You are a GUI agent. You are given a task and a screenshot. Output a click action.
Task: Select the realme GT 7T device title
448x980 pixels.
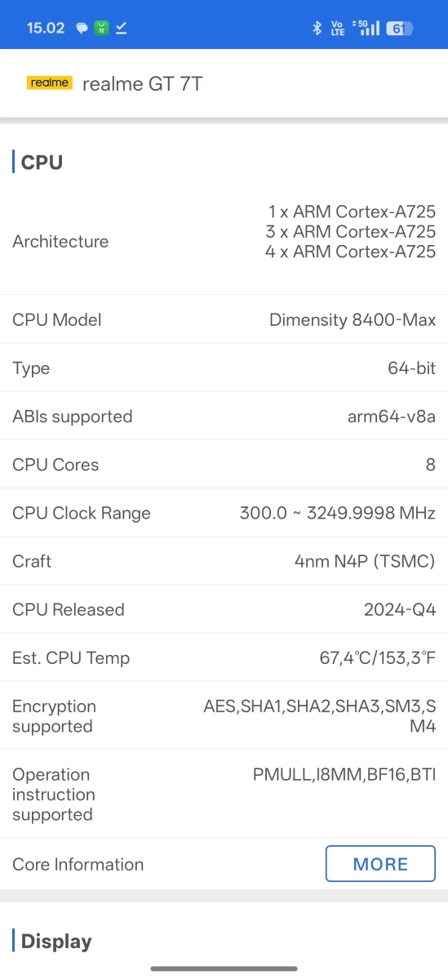143,83
